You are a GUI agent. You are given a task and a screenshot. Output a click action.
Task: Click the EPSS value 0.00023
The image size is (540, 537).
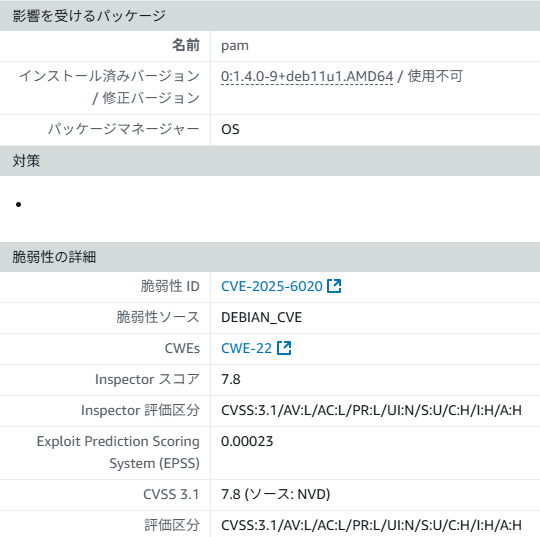click(247, 441)
